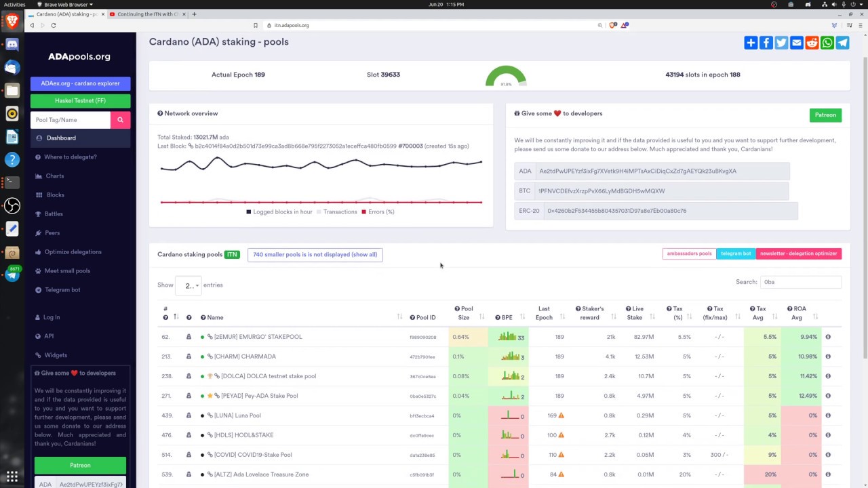This screenshot has height=488, width=868.
Task: Click the ambassadors pools button
Action: coord(689,253)
